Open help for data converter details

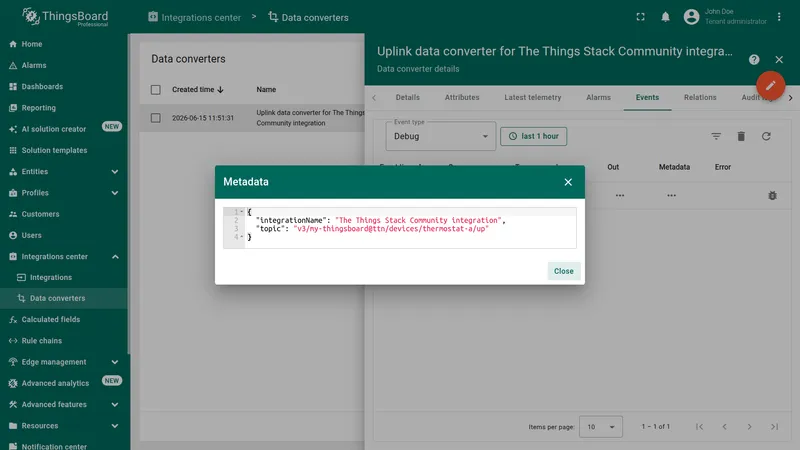tap(754, 60)
